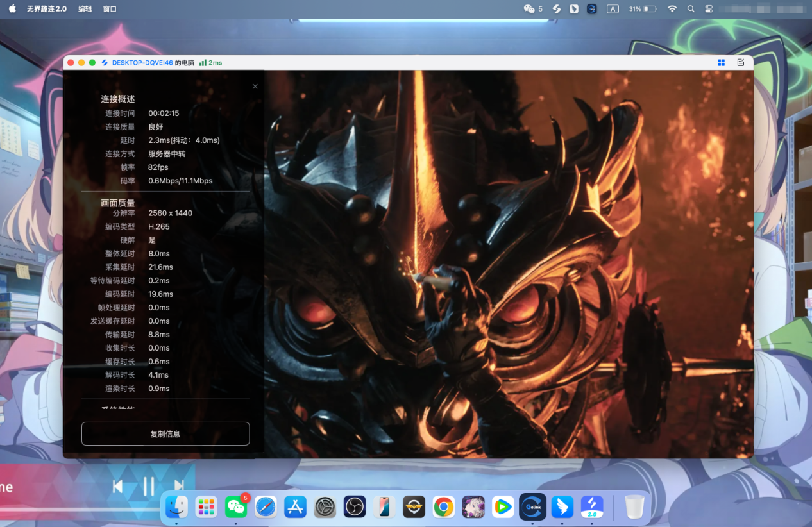This screenshot has height=527, width=812.
Task: Click the 硬解 label
Action: [x=128, y=240]
